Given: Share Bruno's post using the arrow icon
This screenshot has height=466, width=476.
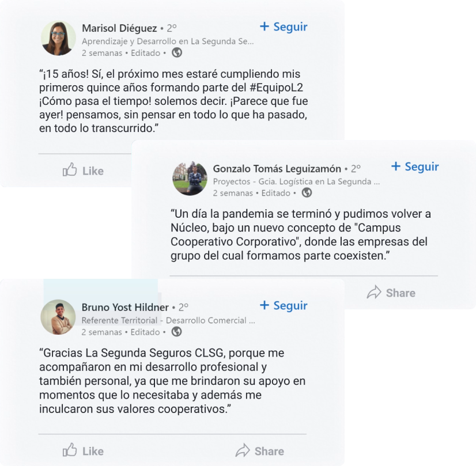Looking at the screenshot, I should pyautogui.click(x=242, y=450).
